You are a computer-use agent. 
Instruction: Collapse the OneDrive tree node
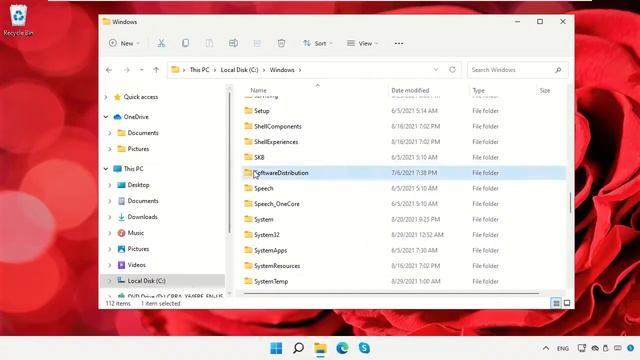(106, 117)
